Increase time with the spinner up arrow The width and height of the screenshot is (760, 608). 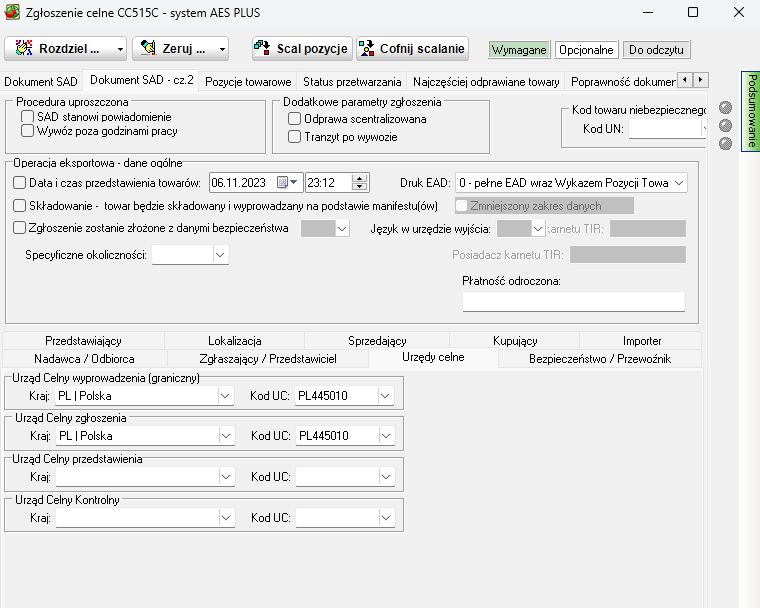point(359,178)
